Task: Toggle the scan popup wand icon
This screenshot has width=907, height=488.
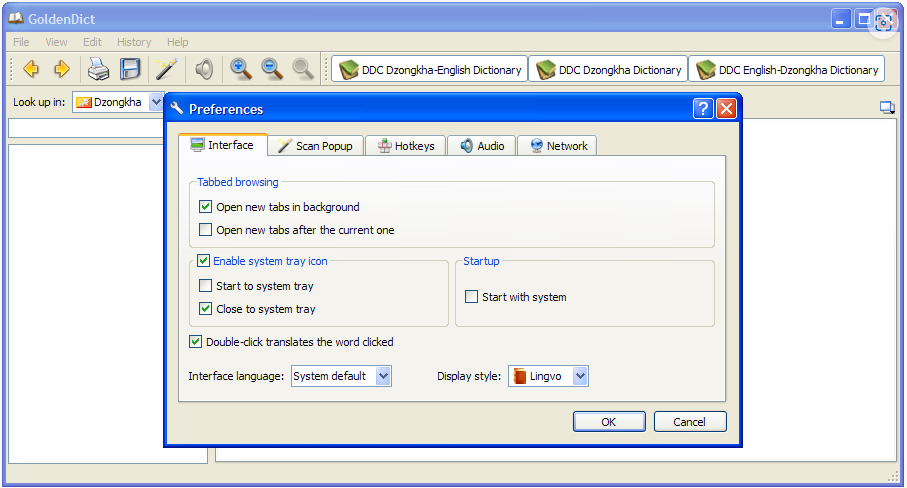Action: click(x=166, y=69)
